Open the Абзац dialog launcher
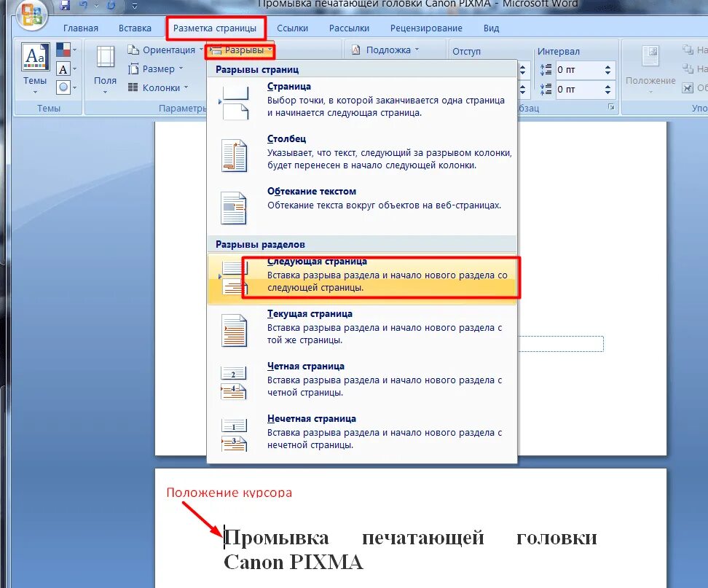 pos(611,107)
